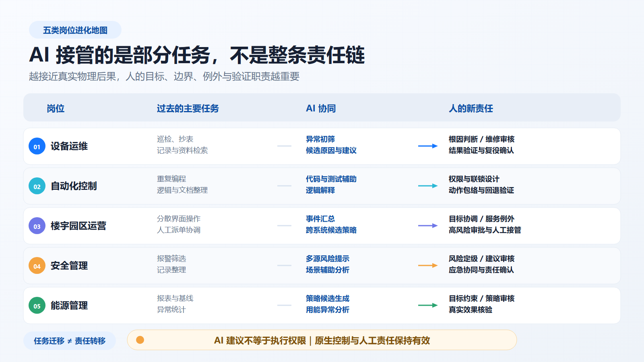Select the 设备运维 row label
Viewport: 644px width, 362px height.
pos(69,146)
